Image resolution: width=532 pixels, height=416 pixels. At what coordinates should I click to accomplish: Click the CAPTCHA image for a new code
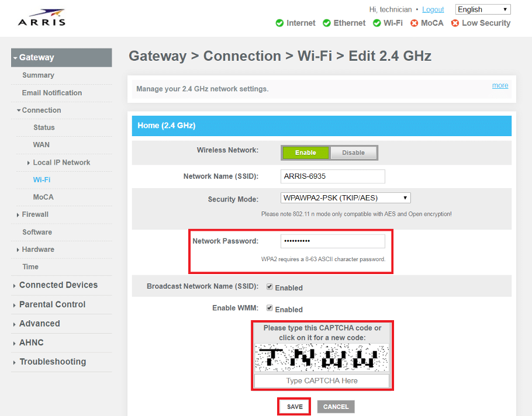click(x=322, y=358)
